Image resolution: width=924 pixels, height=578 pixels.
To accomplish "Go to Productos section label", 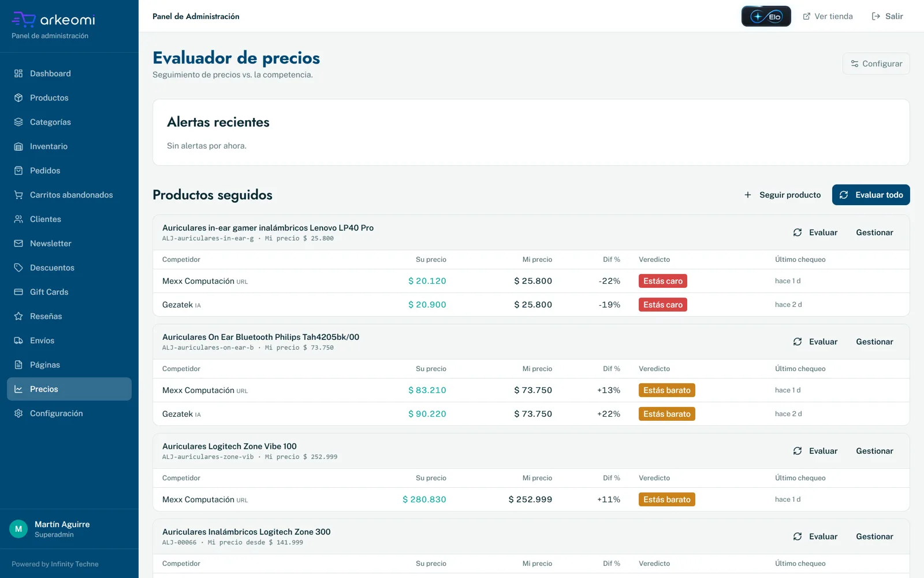I will coord(49,98).
